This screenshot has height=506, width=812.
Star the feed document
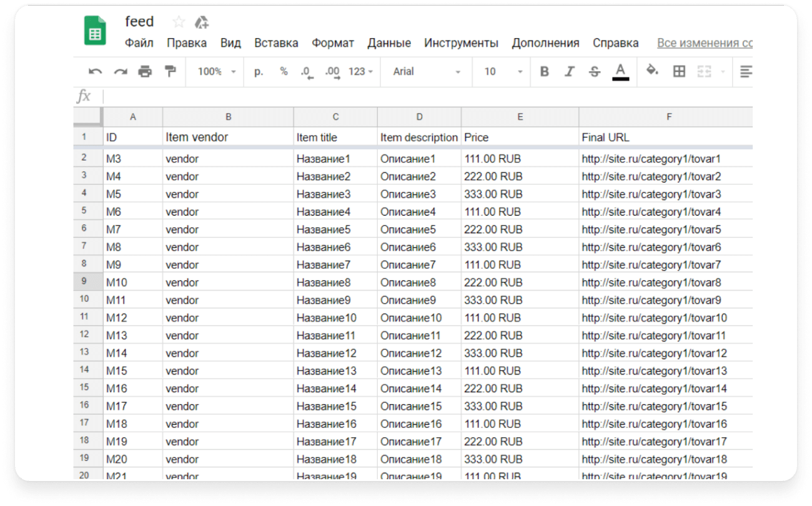tap(179, 22)
